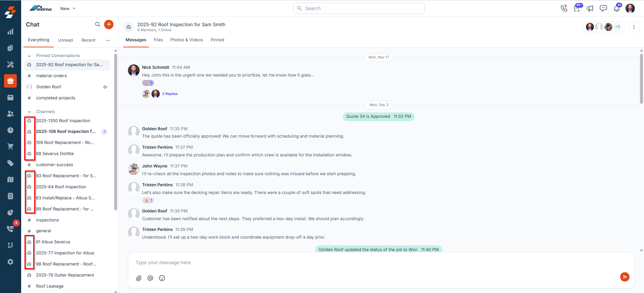Open the 2025-64 Roof Inspection channel
Screen dimensions: 644x293
(67, 187)
